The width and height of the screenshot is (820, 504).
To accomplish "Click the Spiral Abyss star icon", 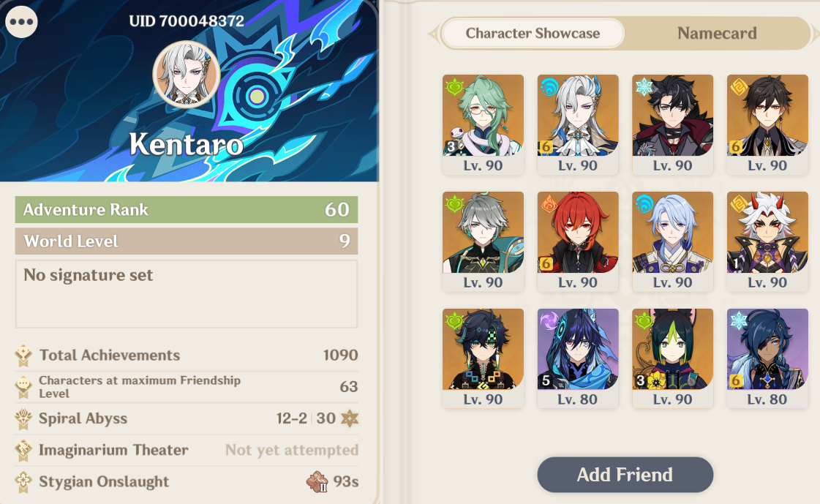I will tap(350, 418).
